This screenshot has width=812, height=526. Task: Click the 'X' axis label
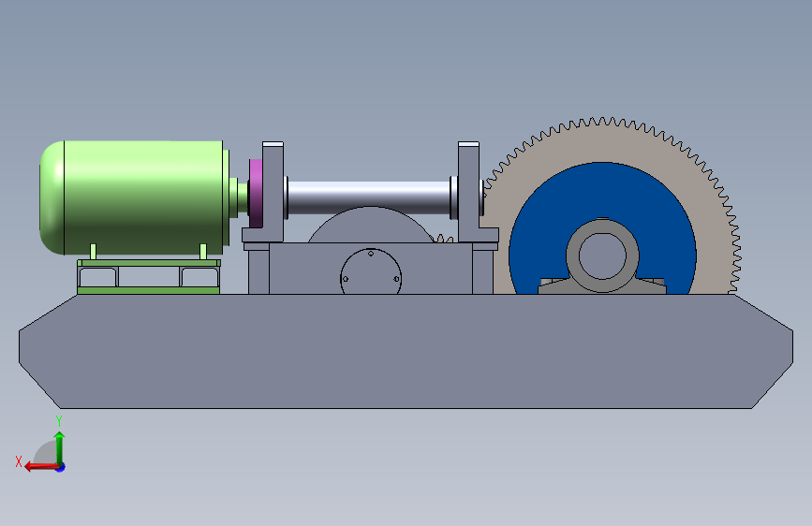pos(19,461)
